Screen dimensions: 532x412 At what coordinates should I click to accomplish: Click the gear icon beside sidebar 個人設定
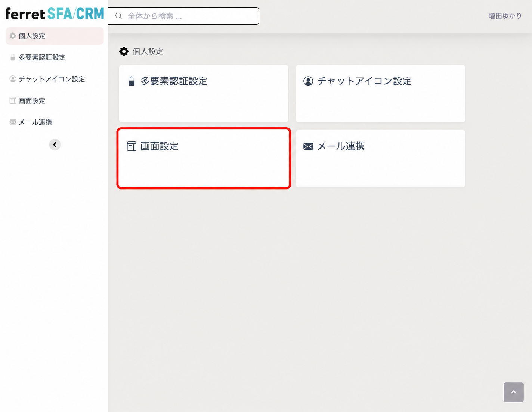click(x=13, y=36)
